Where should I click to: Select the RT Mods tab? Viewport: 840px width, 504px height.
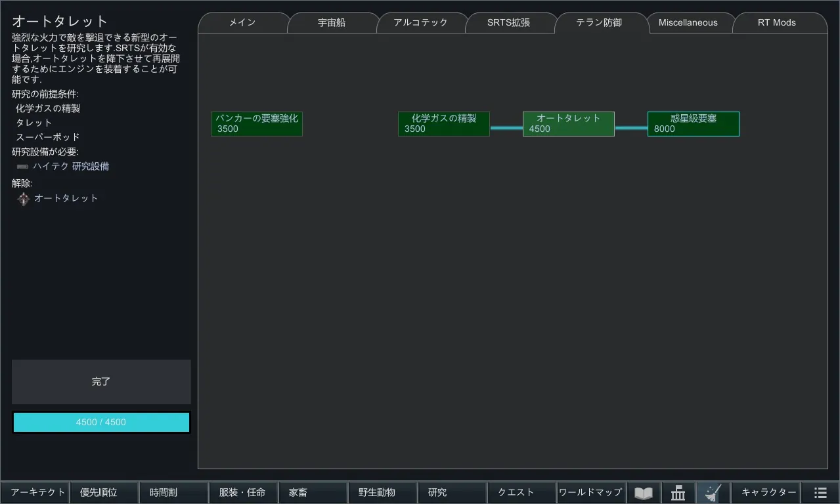coord(777,22)
